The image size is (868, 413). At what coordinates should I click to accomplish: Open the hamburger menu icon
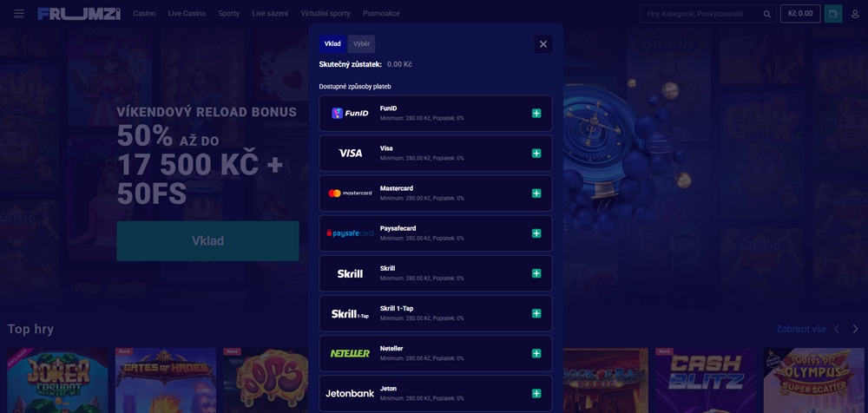tap(19, 13)
